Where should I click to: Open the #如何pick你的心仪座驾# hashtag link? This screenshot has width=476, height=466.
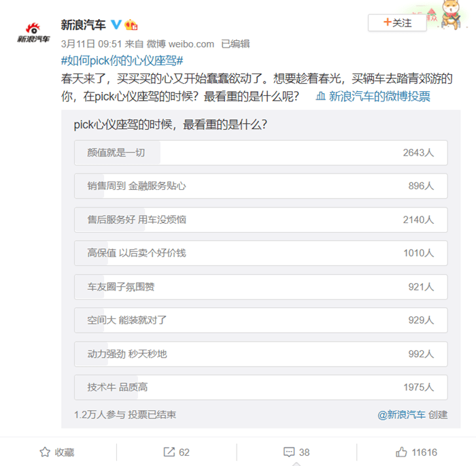coord(122,61)
